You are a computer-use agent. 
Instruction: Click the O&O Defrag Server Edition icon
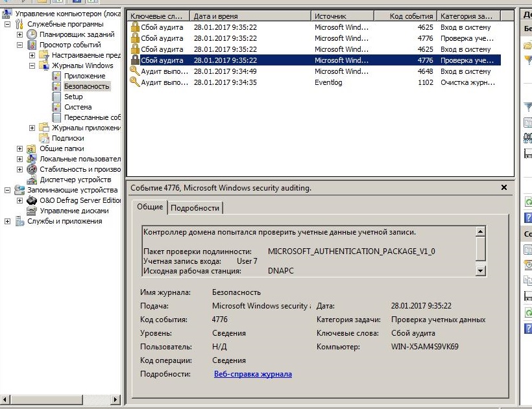[x=32, y=200]
